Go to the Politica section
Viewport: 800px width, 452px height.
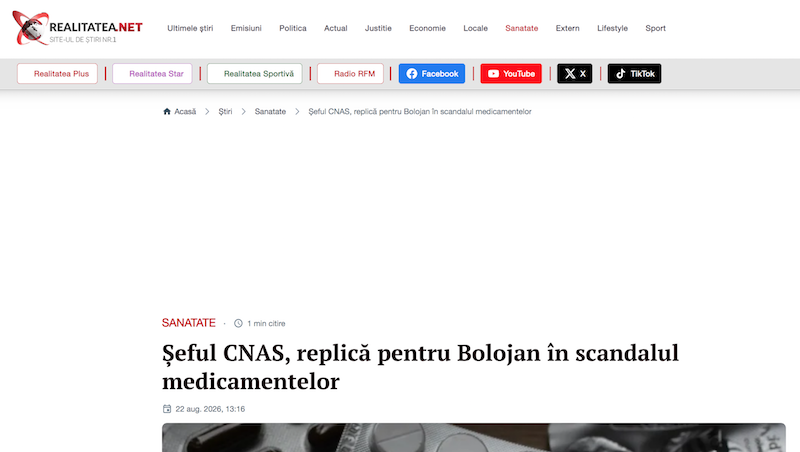293,28
